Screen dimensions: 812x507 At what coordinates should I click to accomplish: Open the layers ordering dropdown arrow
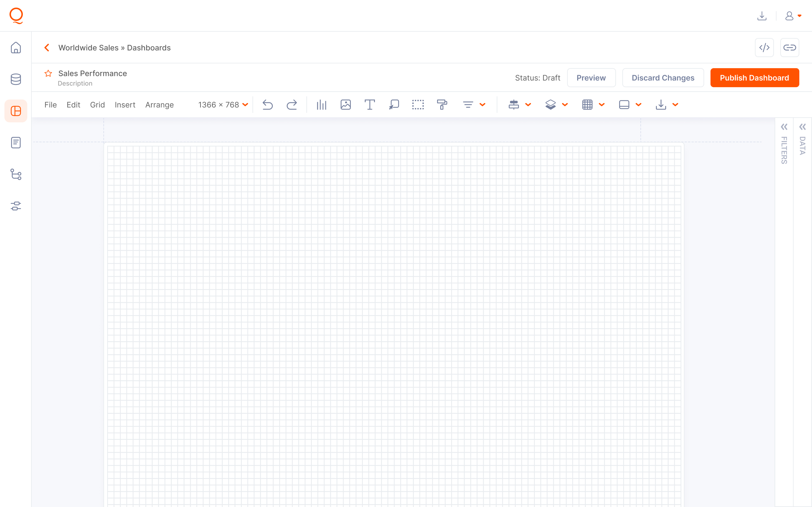[x=565, y=105]
